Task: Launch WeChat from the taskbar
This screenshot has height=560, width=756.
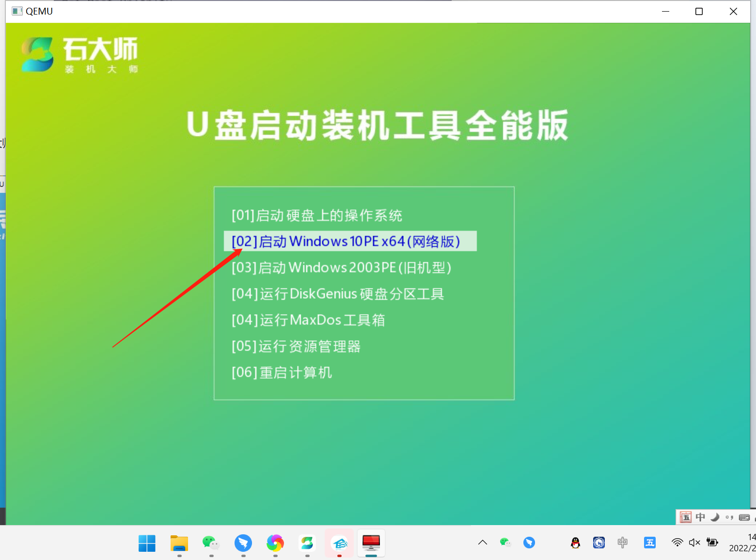Action: [x=211, y=543]
